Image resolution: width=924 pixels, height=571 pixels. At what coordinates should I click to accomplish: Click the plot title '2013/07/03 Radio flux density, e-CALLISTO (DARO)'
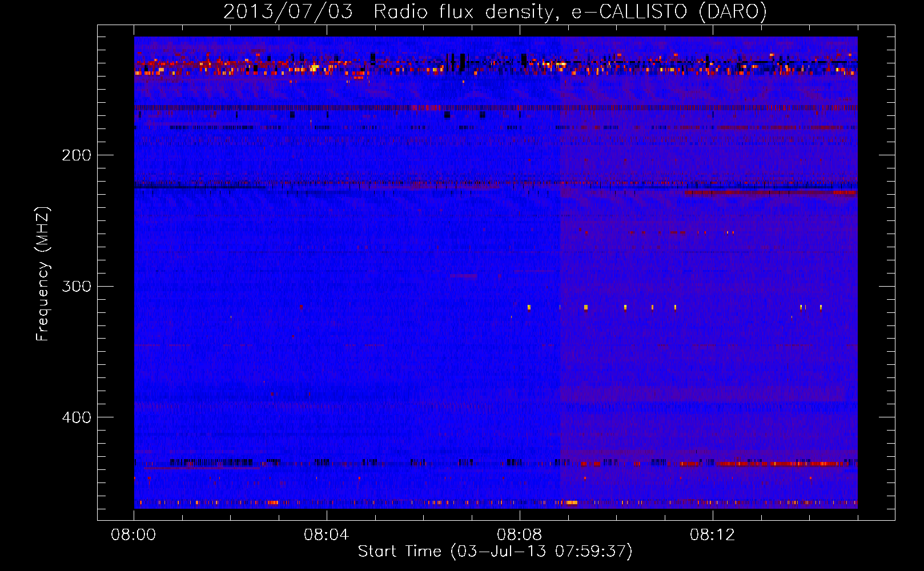(495, 12)
